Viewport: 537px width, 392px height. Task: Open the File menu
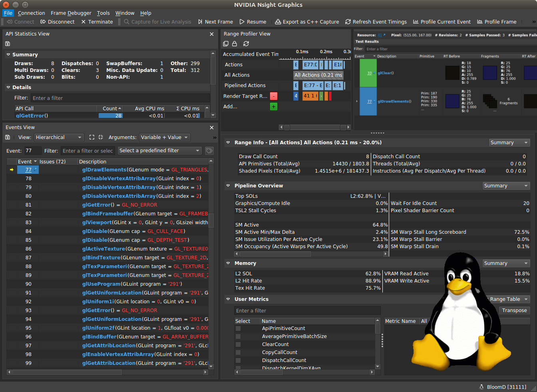8,13
